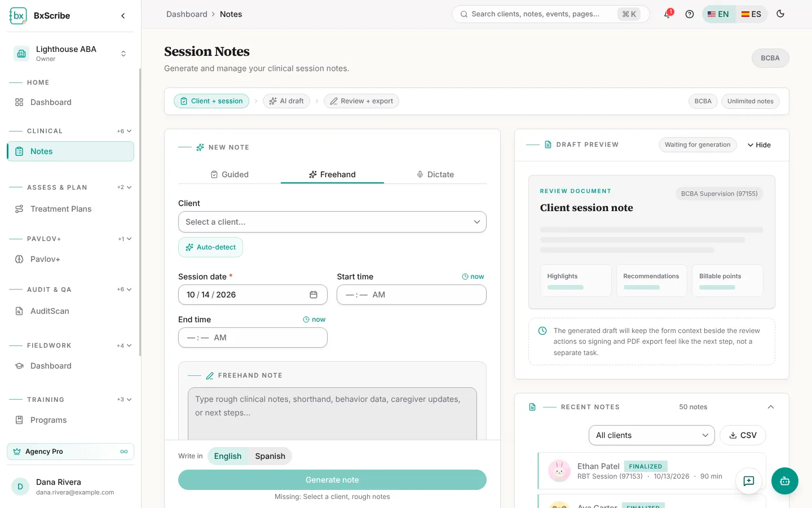
Task: Click the Auto-detect button
Action: [x=210, y=247]
